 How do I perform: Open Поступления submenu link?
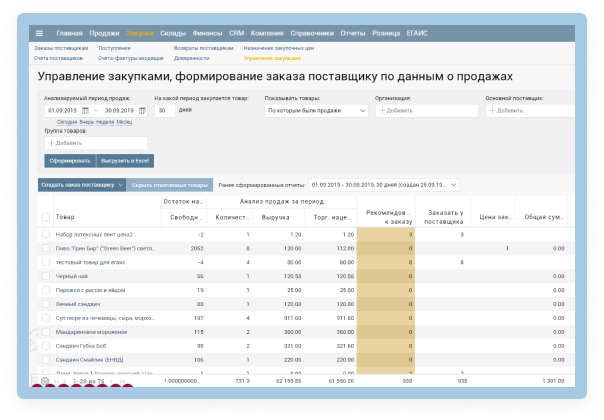click(x=114, y=48)
